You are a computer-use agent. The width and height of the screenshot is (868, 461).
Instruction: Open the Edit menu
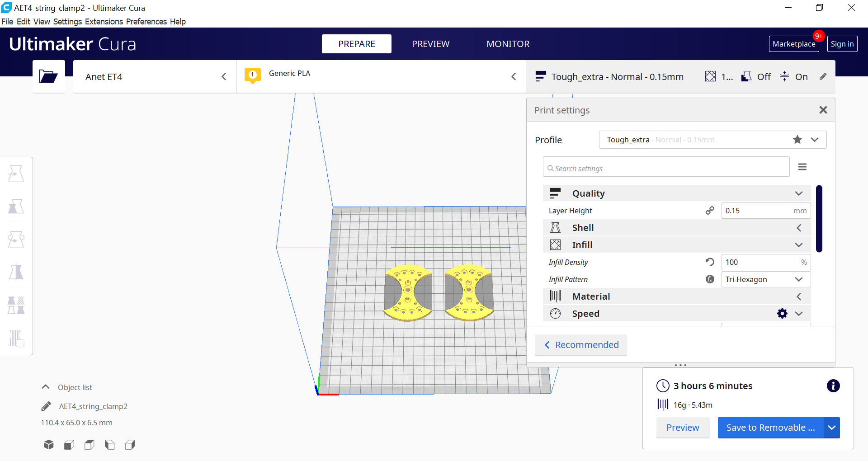pyautogui.click(x=24, y=22)
